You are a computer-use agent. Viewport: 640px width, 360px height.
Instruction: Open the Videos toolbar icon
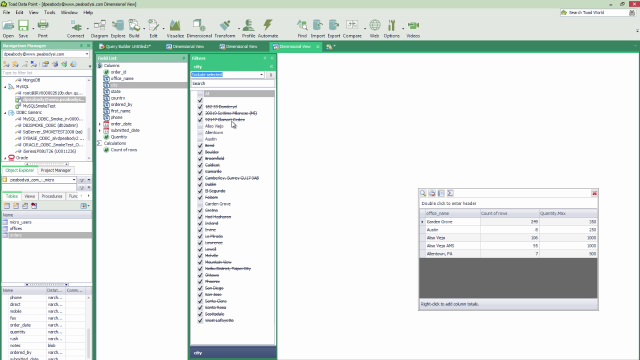pyautogui.click(x=413, y=29)
